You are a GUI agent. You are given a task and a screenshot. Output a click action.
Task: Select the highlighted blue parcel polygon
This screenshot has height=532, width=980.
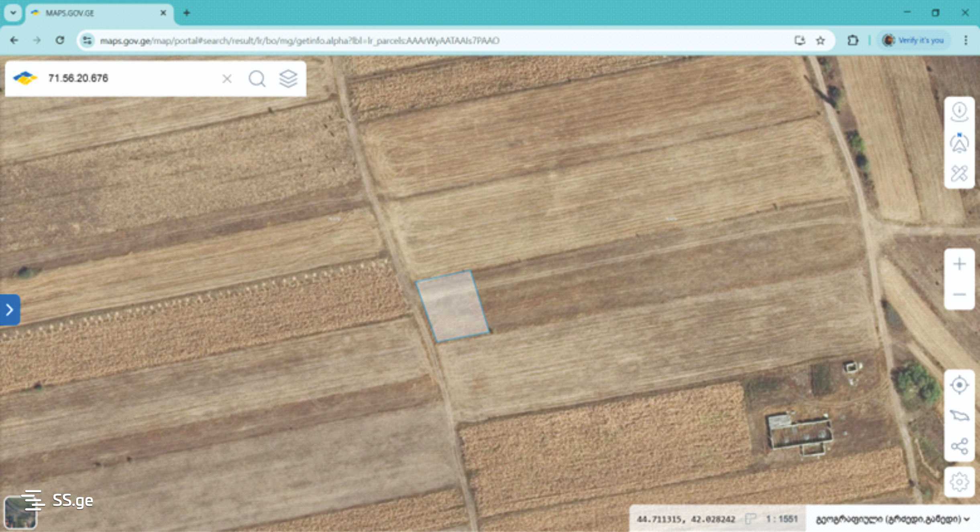pos(453,306)
